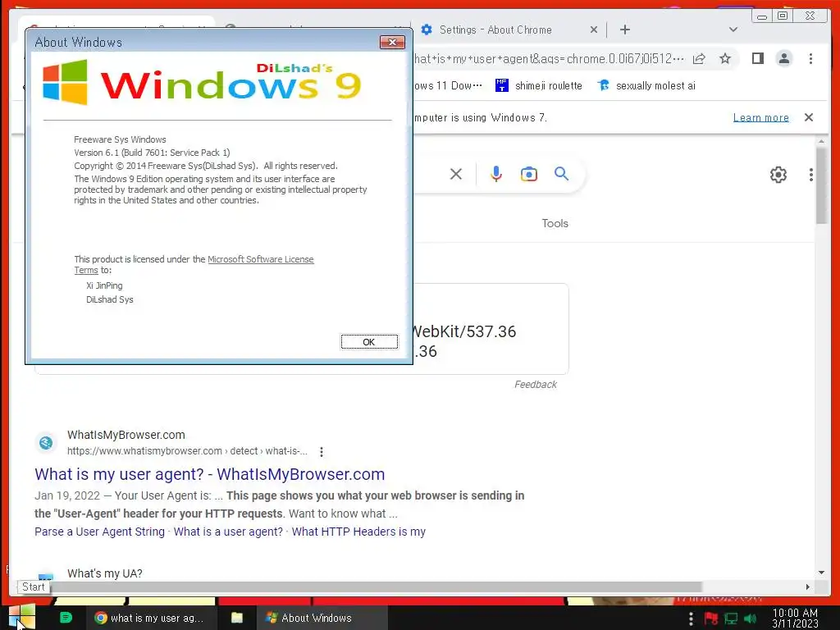This screenshot has height=630, width=840.
Task: Toggle the Chrome side panel
Action: click(x=757, y=58)
